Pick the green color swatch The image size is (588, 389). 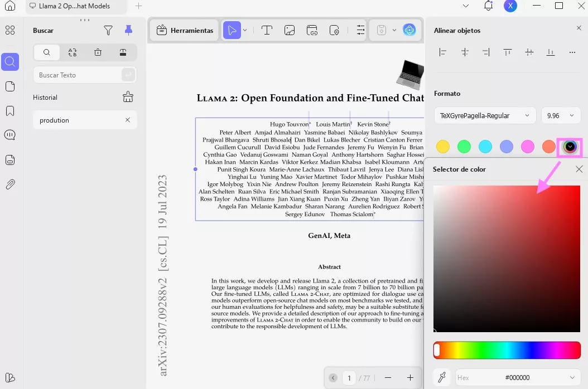tap(464, 147)
